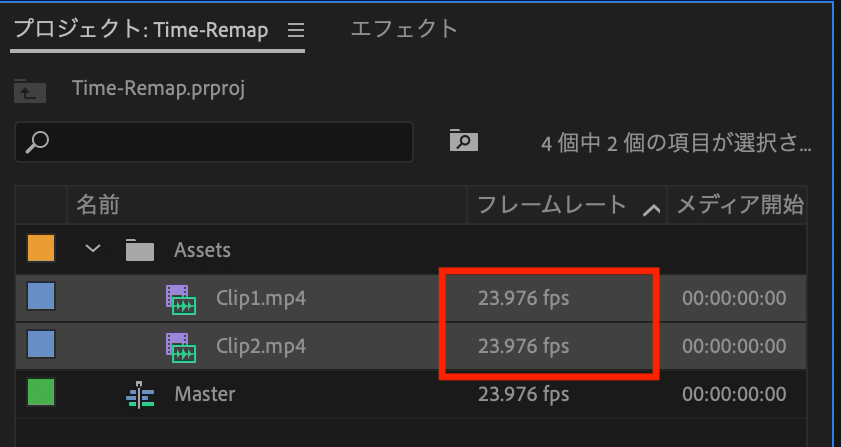
Task: Click the Assets bin folder icon
Action: (x=140, y=250)
